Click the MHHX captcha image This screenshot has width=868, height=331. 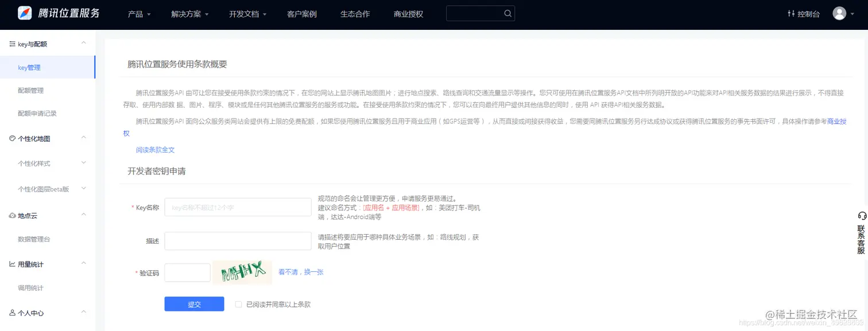[242, 272]
